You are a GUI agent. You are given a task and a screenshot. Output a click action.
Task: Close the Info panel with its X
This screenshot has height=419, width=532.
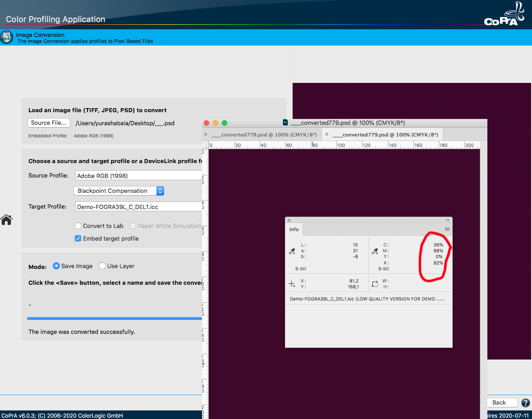[x=289, y=220]
